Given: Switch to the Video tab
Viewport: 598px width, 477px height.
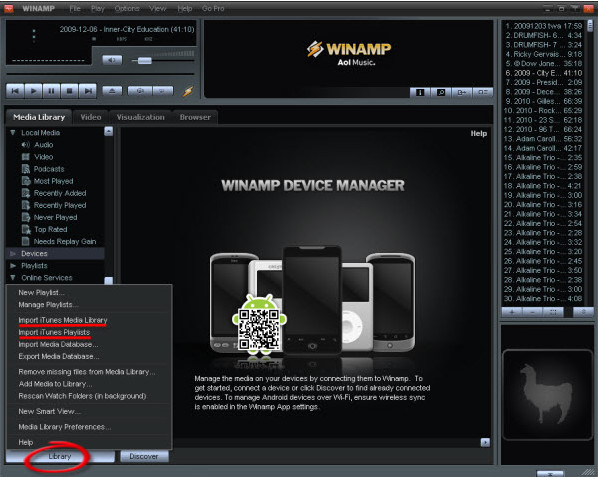Looking at the screenshot, I should [x=91, y=117].
